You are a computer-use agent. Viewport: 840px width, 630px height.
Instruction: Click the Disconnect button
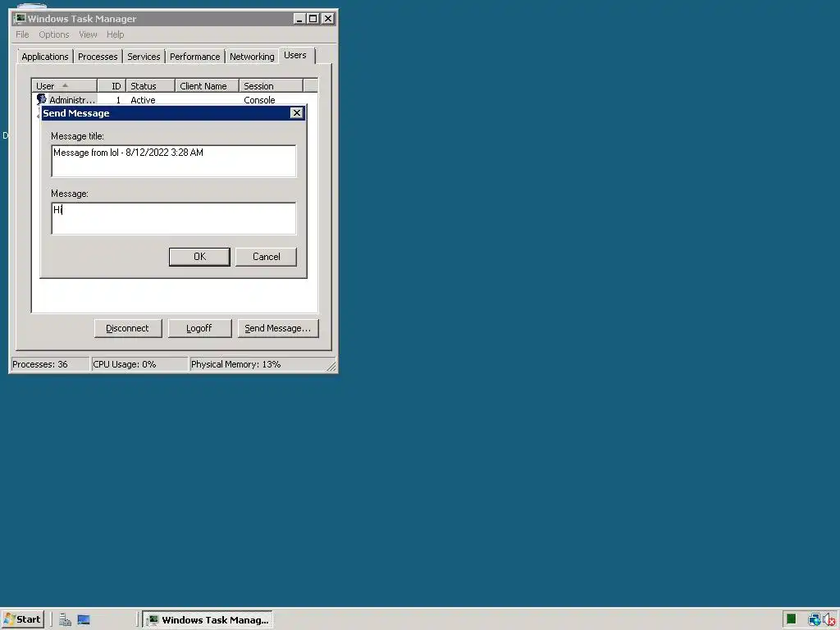click(x=127, y=328)
